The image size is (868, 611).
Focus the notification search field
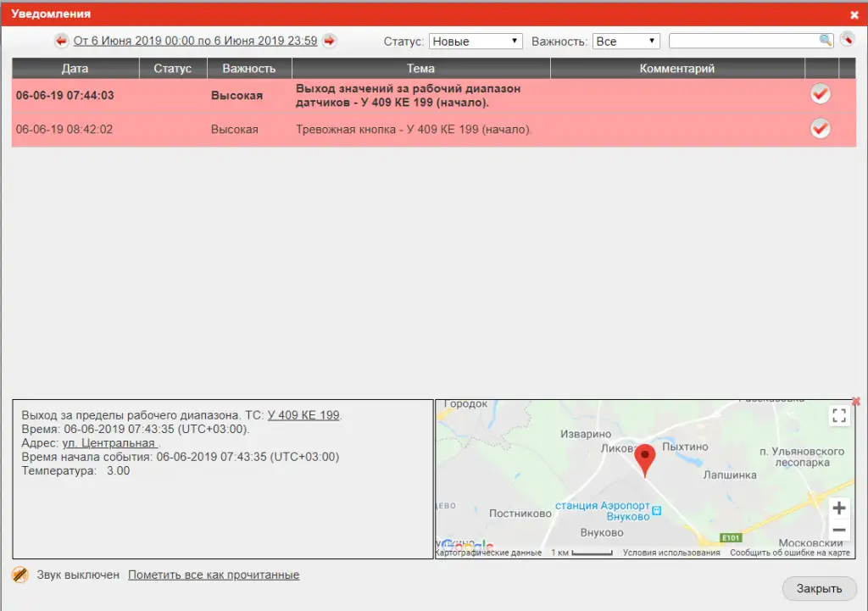743,41
